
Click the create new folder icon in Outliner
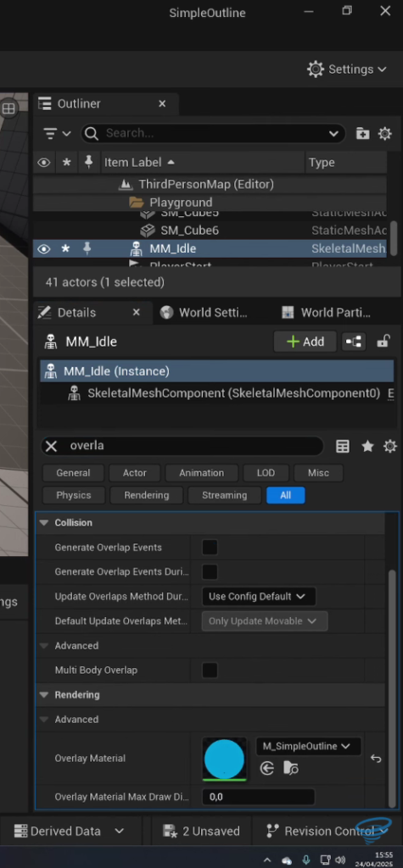point(362,133)
